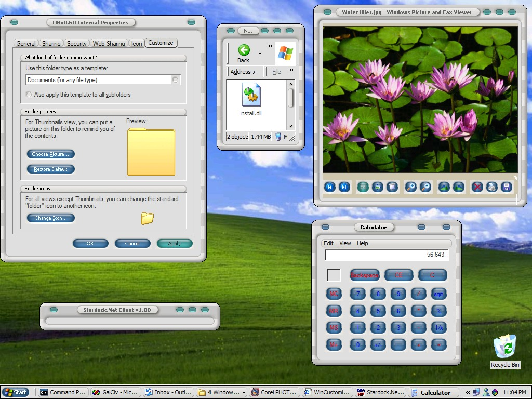Screen dimensions: 532x399
Task: Click the Restore Default button
Action: (x=50, y=169)
